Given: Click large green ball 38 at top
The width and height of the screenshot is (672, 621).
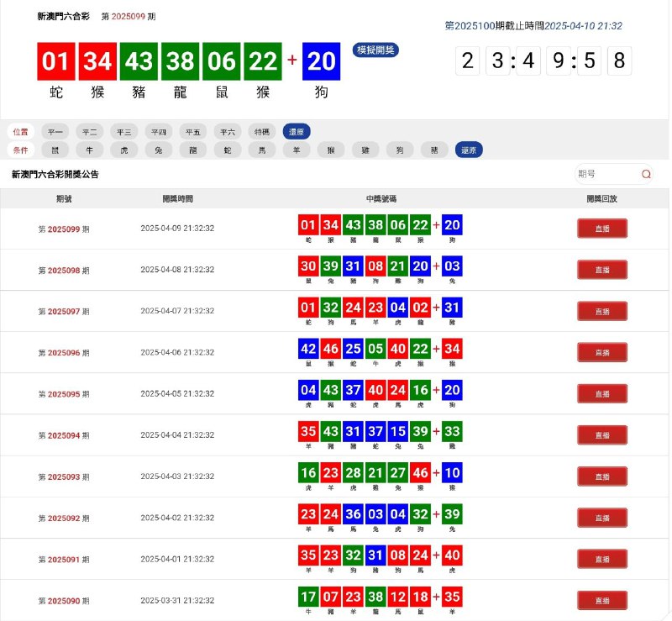Looking at the screenshot, I should coord(181,61).
